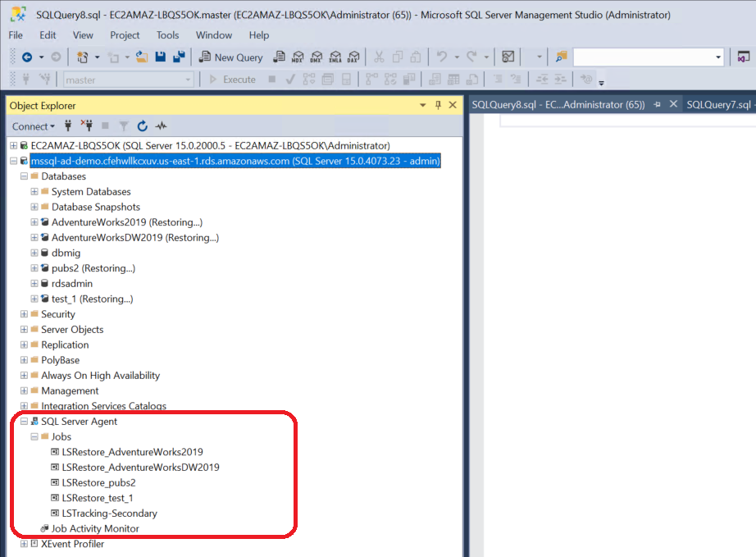Open the Project menu
This screenshot has width=756, height=557.
click(125, 35)
